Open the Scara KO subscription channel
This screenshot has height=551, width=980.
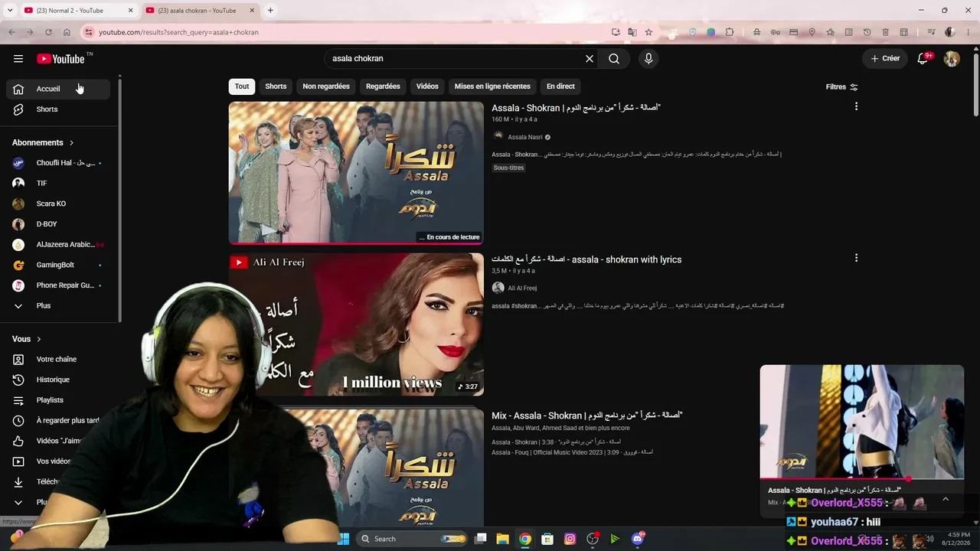(58, 204)
